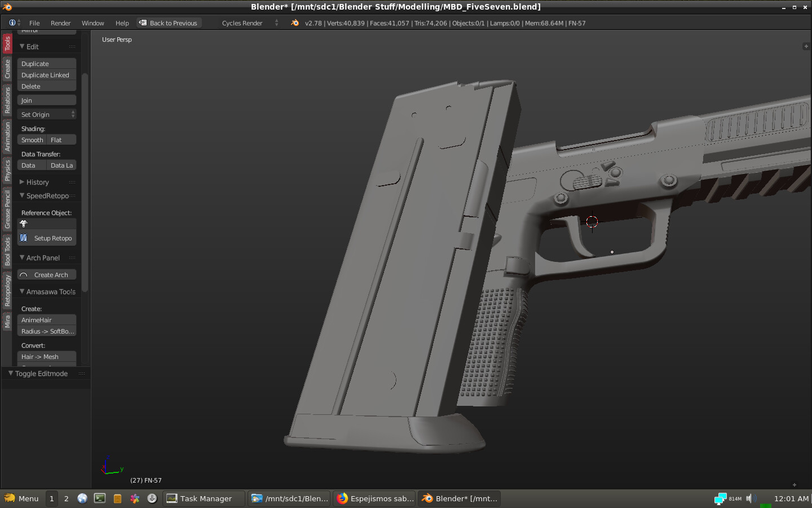This screenshot has height=508, width=812.
Task: Collapse the Arch Panel section
Action: (22, 258)
